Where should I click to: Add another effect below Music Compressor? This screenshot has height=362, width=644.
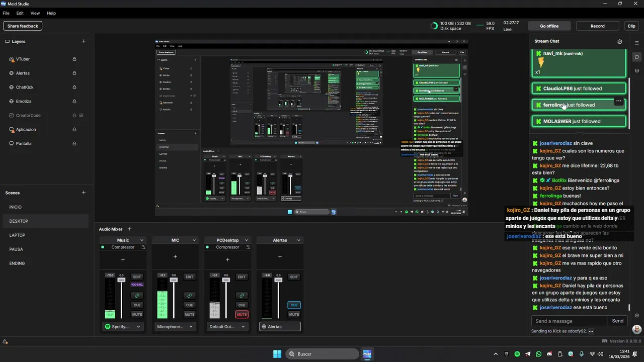point(123,260)
